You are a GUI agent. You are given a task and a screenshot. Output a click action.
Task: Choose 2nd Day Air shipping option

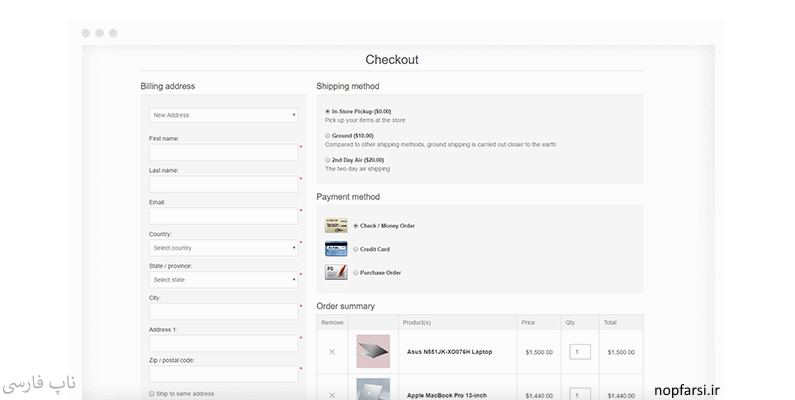click(327, 159)
